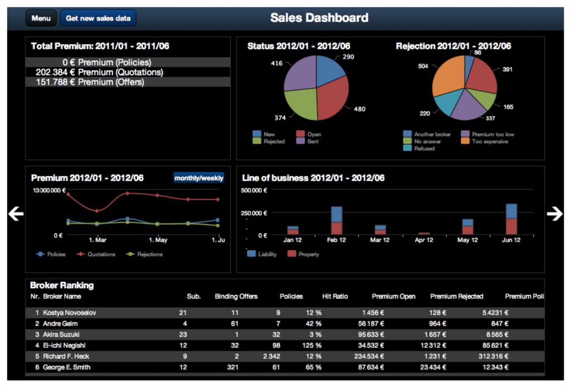This screenshot has height=392, width=572.
Task: Click the Sales Dashboard title
Action: point(319,18)
